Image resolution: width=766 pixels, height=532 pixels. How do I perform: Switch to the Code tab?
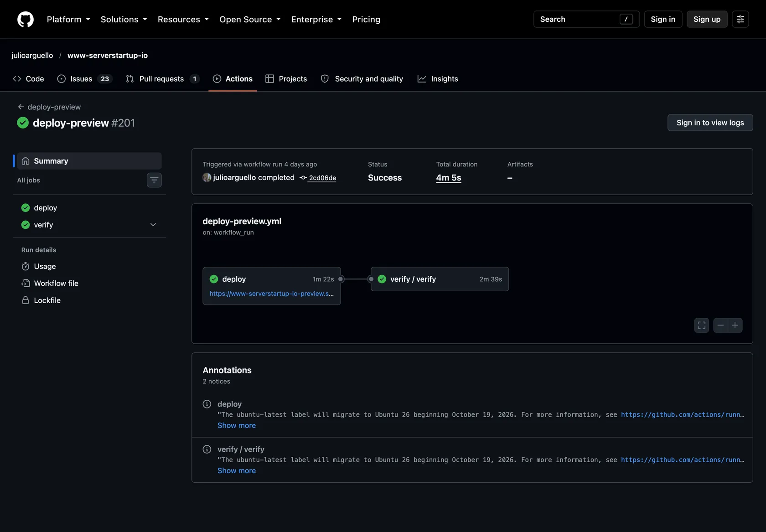click(28, 79)
